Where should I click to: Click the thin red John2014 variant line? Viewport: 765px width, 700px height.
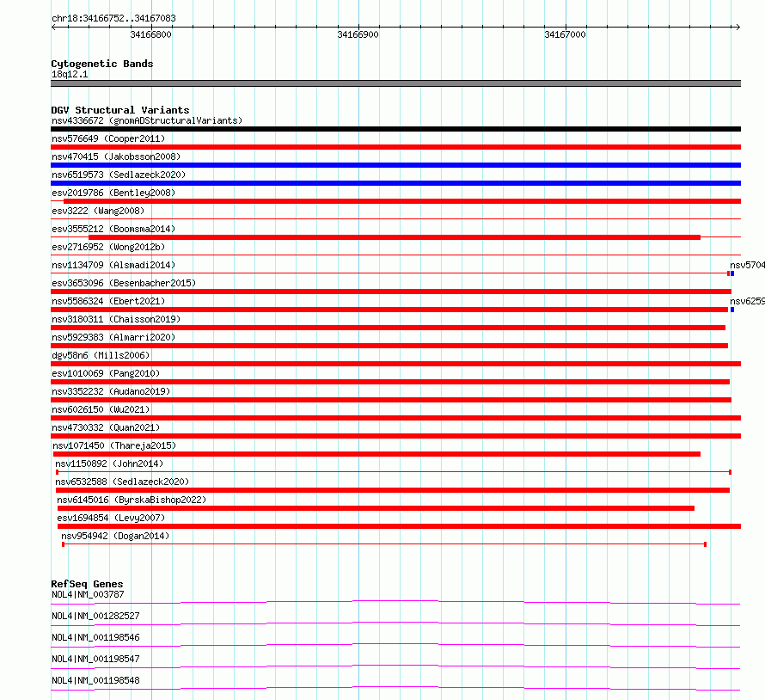point(394,472)
